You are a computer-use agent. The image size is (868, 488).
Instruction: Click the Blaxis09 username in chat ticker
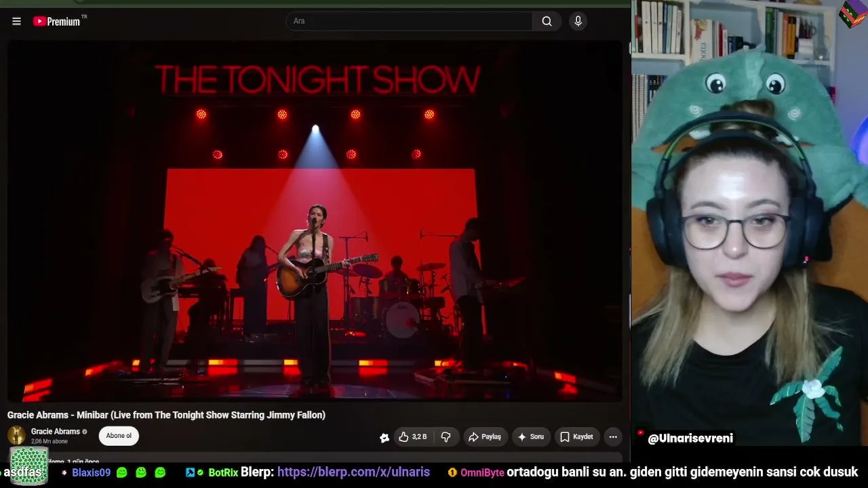[92, 472]
